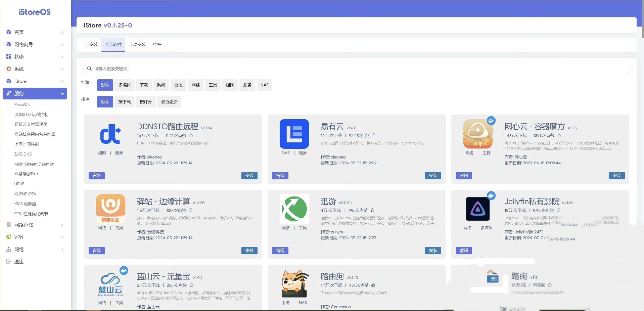Switch to the 全部软件 tab

(x=113, y=44)
